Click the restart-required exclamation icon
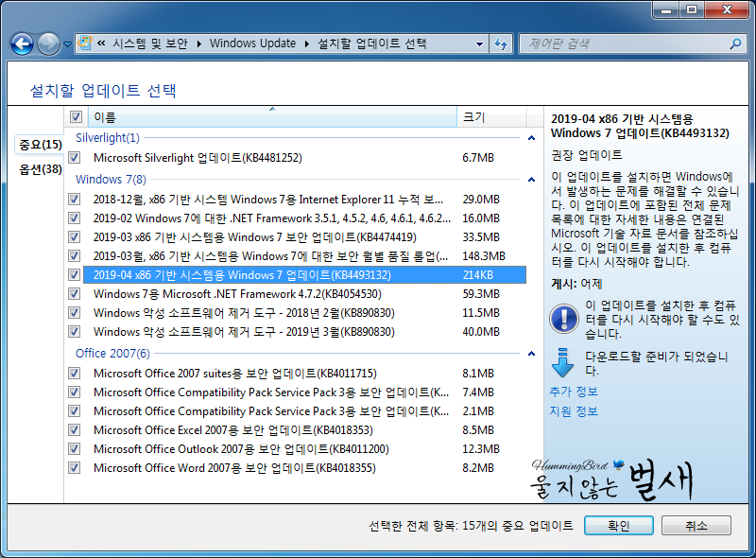Image resolution: width=756 pixels, height=558 pixels. tap(563, 319)
